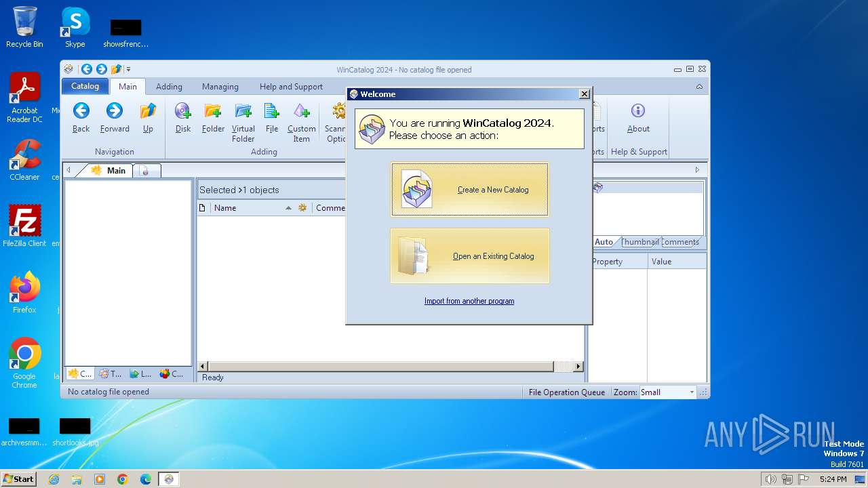This screenshot has width=868, height=488.
Task: Select the Auto preview tab
Action: click(604, 242)
